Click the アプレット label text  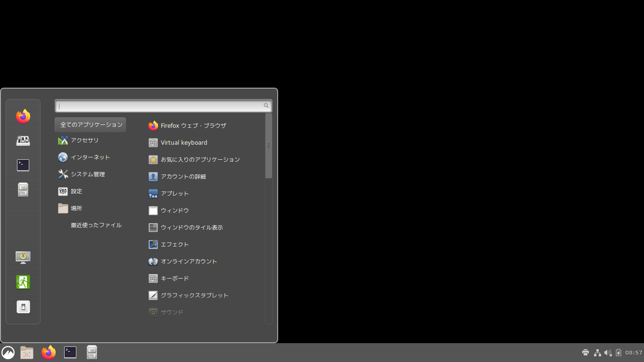click(x=175, y=194)
